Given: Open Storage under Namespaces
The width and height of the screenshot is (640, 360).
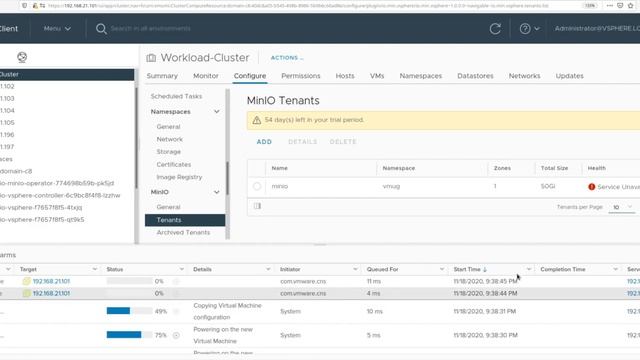Looking at the screenshot, I should [x=169, y=152].
